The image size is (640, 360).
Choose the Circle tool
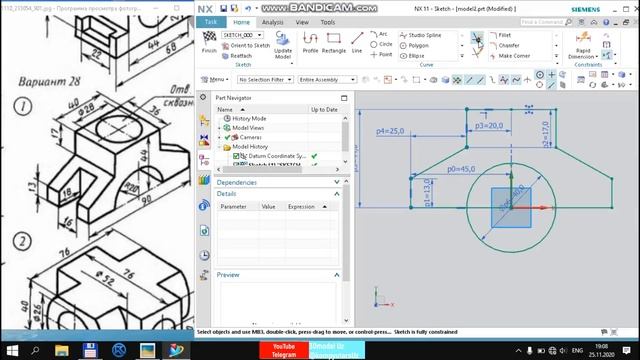(x=381, y=44)
